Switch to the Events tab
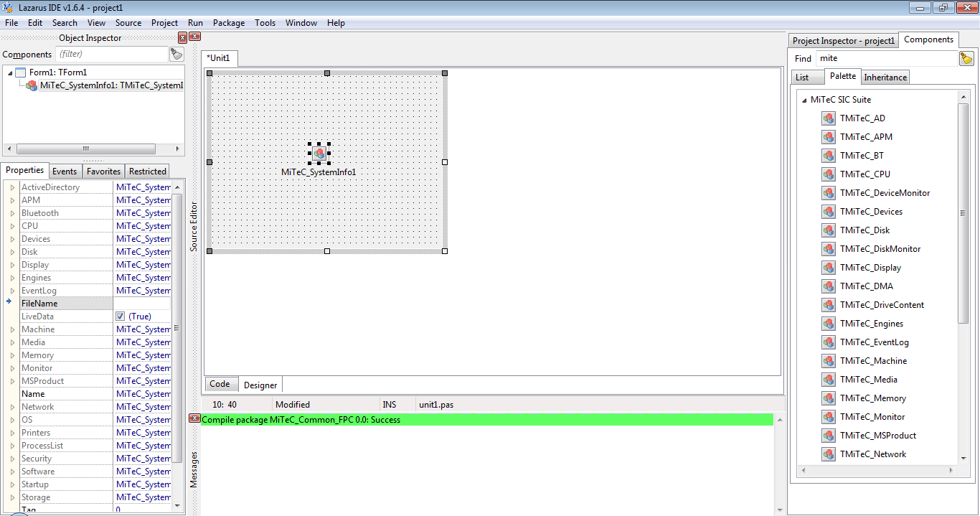Viewport: 980px width, 516px height. click(65, 172)
